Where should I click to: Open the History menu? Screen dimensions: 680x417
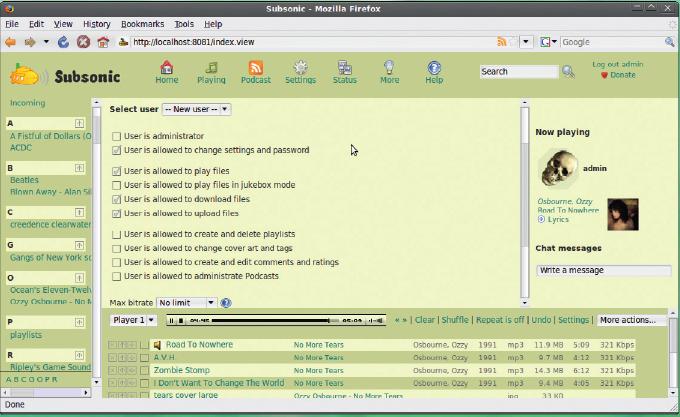96,24
